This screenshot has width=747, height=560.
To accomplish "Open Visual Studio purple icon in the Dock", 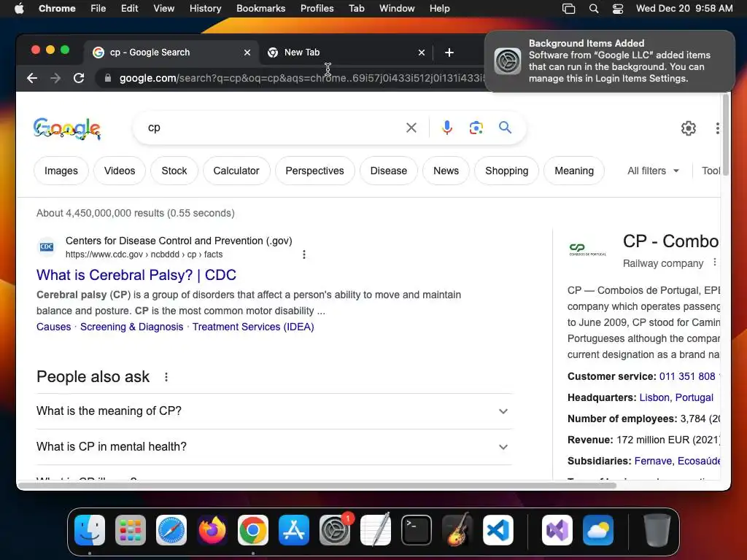I will tap(557, 530).
